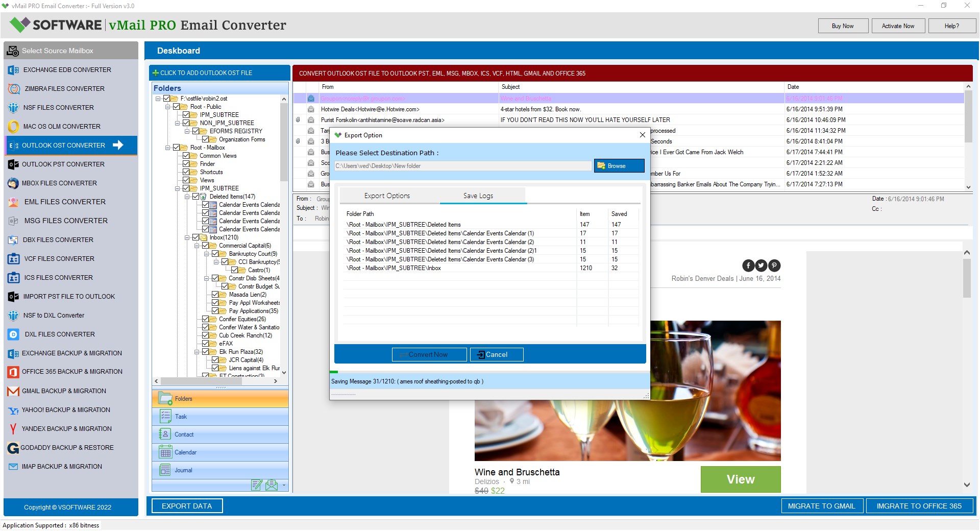Open the Journal pane item

[x=220, y=470]
